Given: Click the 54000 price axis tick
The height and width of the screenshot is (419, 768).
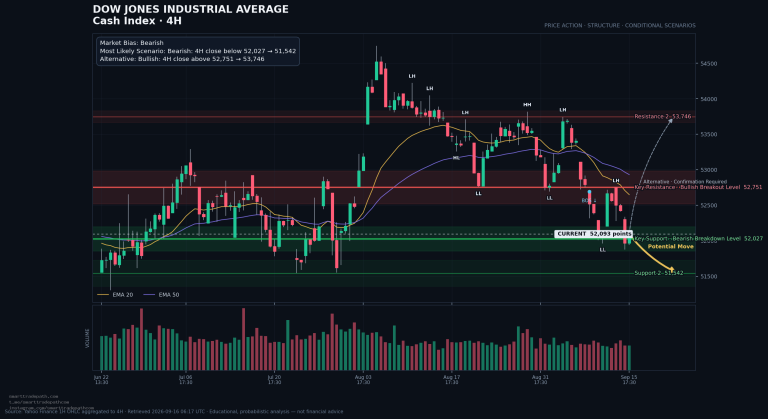Looking at the screenshot, I should 709,99.
